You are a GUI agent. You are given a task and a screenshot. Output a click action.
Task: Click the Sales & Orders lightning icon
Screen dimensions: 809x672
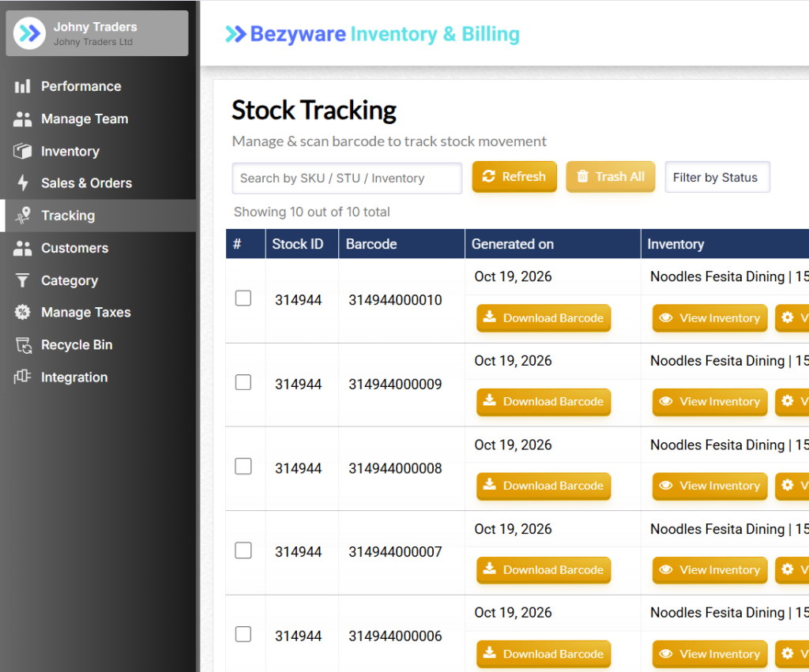click(23, 183)
